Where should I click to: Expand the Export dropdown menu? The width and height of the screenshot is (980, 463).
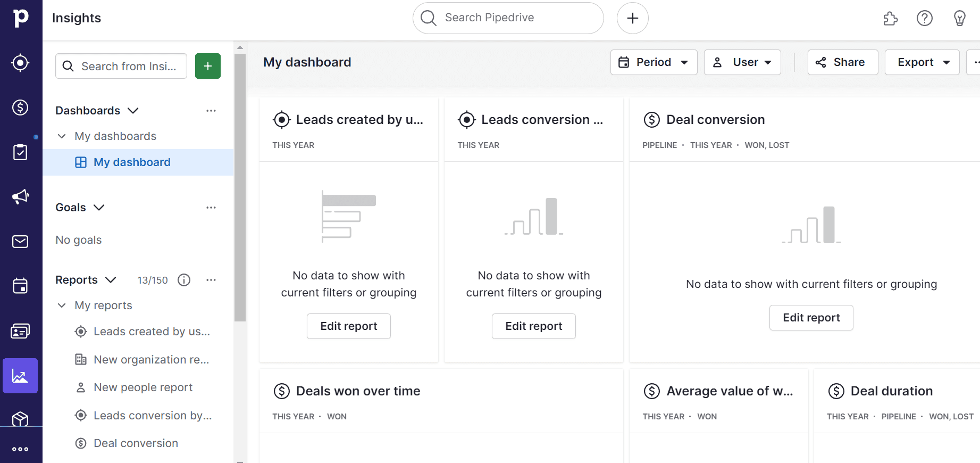(x=922, y=62)
